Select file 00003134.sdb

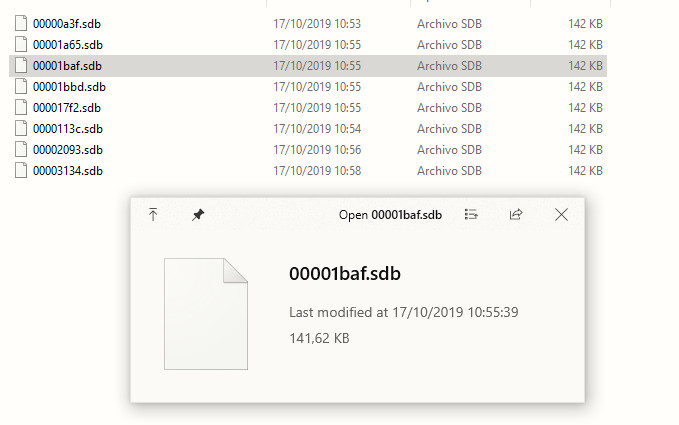[x=68, y=171]
